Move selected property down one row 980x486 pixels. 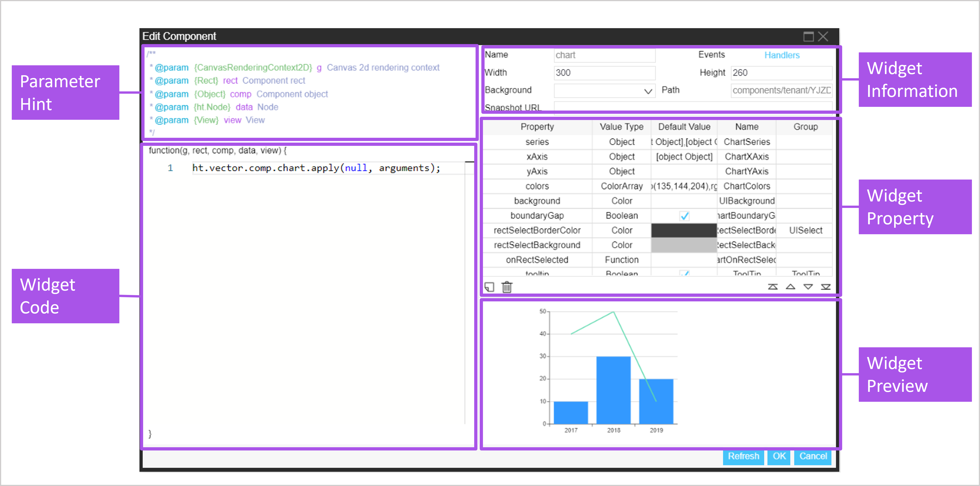point(808,287)
